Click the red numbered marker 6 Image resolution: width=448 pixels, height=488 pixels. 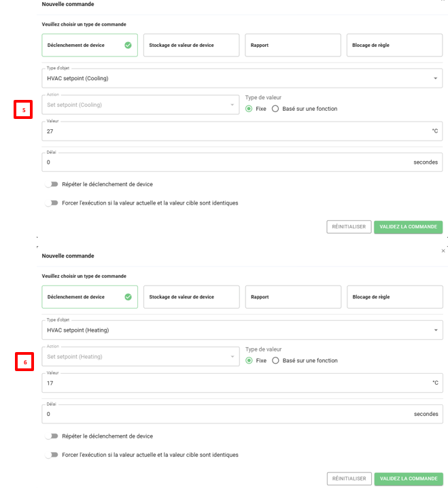[x=25, y=362]
